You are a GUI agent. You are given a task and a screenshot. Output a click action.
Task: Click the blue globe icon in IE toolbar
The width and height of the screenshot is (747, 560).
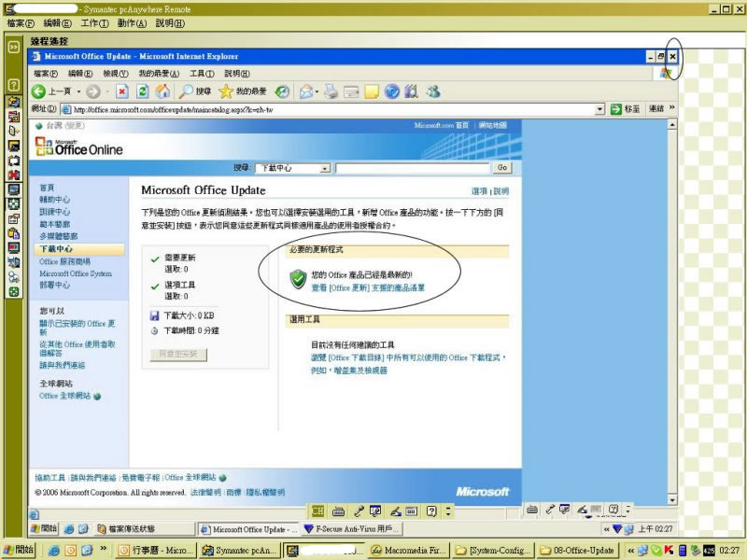(x=391, y=91)
